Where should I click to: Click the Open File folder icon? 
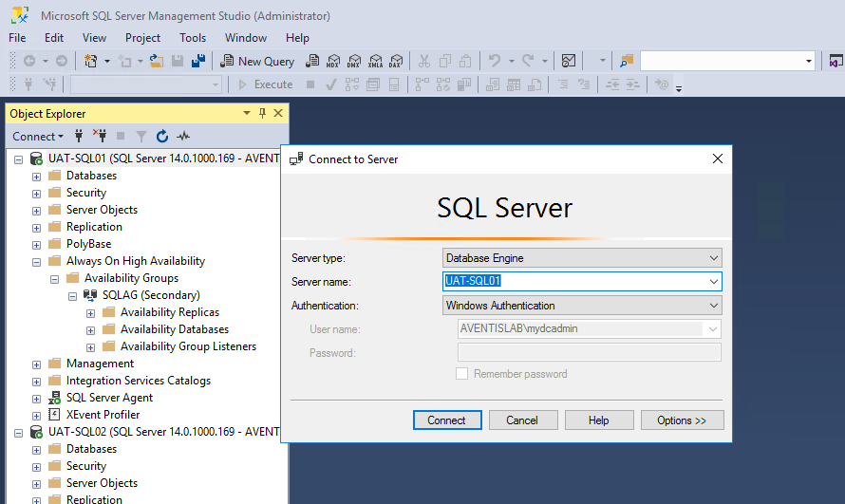point(157,61)
